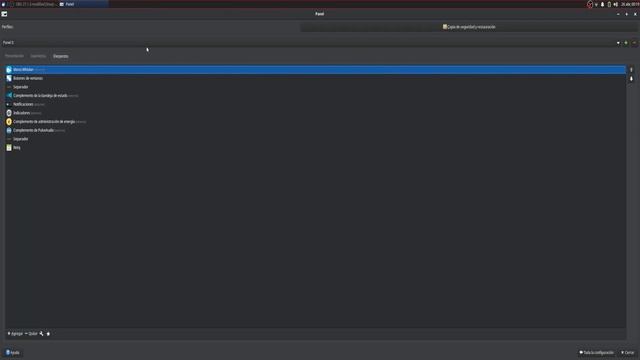Screen dimensions: 640x360
Task: Click the Panel taskbar window button
Action: 83,4
